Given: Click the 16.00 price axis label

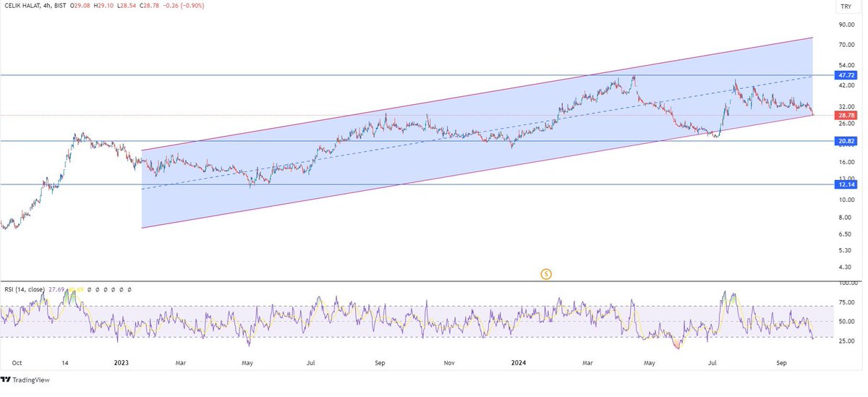Looking at the screenshot, I should (x=846, y=162).
